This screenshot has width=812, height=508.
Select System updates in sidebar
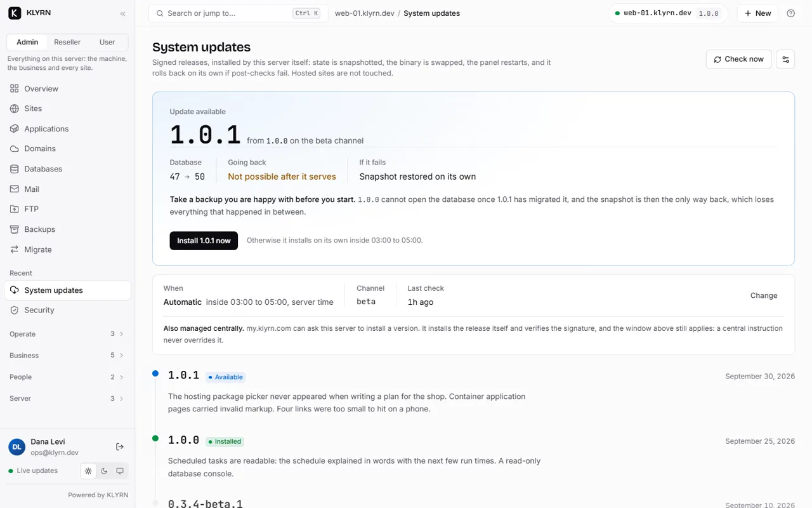pyautogui.click(x=67, y=290)
